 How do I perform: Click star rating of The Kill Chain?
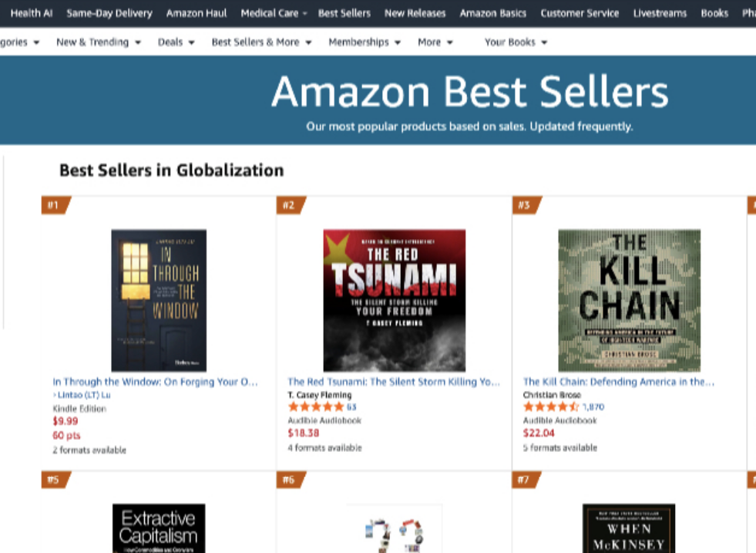click(x=550, y=407)
